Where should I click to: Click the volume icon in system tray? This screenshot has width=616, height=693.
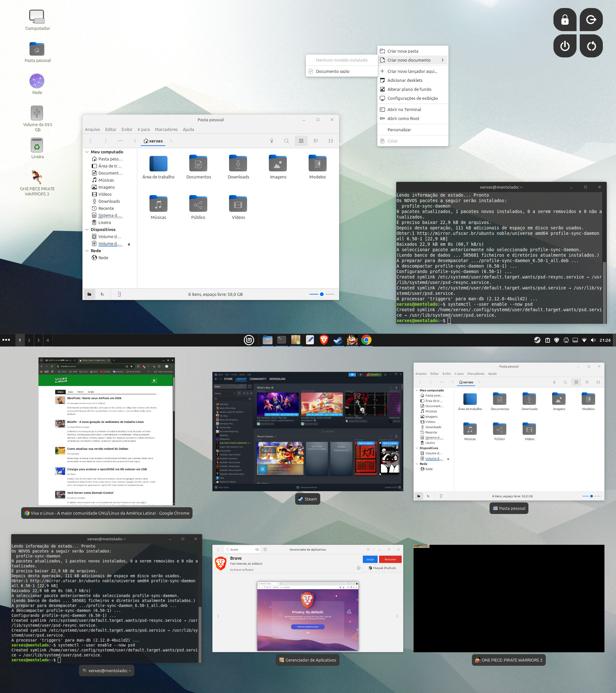(593, 340)
